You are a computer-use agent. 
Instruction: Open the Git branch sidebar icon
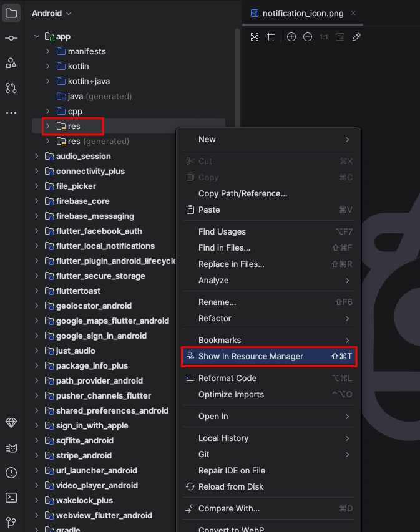point(11,522)
